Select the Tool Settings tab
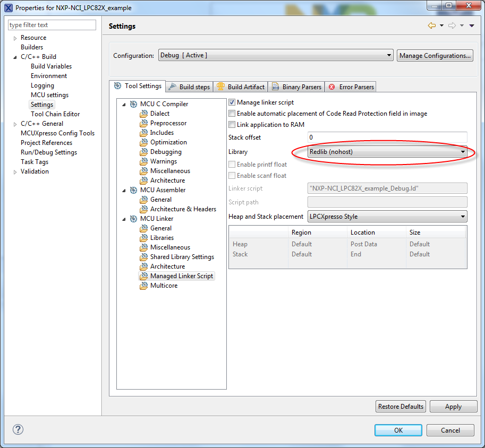Viewport: 485px width, 448px height. (138, 86)
